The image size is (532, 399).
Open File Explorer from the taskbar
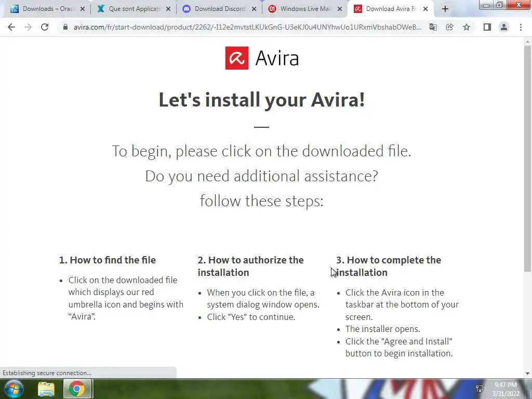(46, 389)
